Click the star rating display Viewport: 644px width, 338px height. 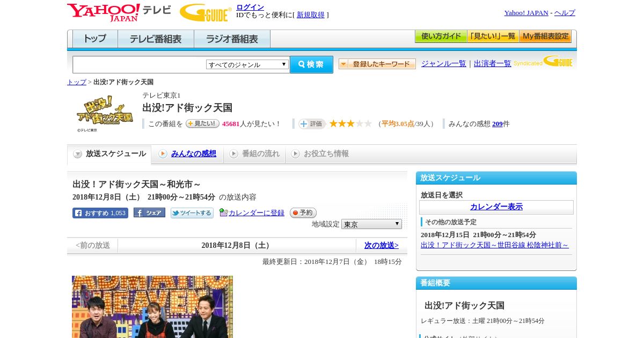tap(350, 123)
